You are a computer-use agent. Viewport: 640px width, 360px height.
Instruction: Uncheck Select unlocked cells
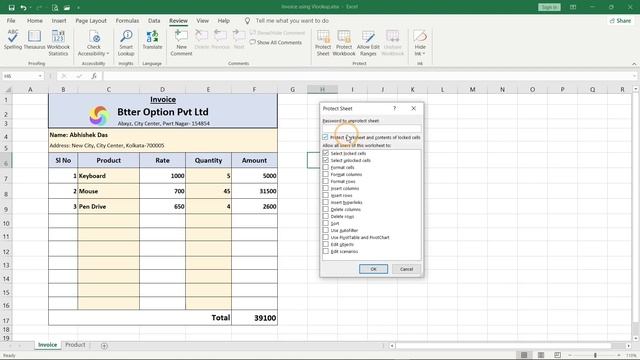coord(326,160)
